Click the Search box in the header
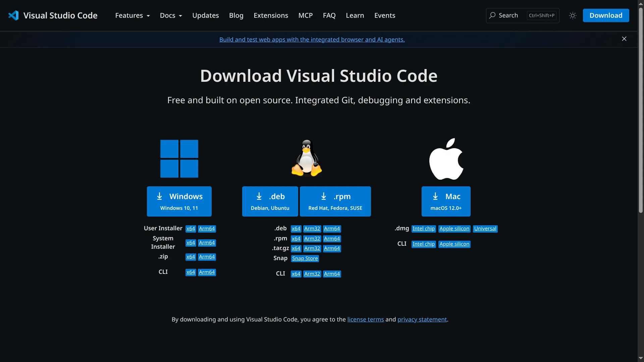 point(523,15)
